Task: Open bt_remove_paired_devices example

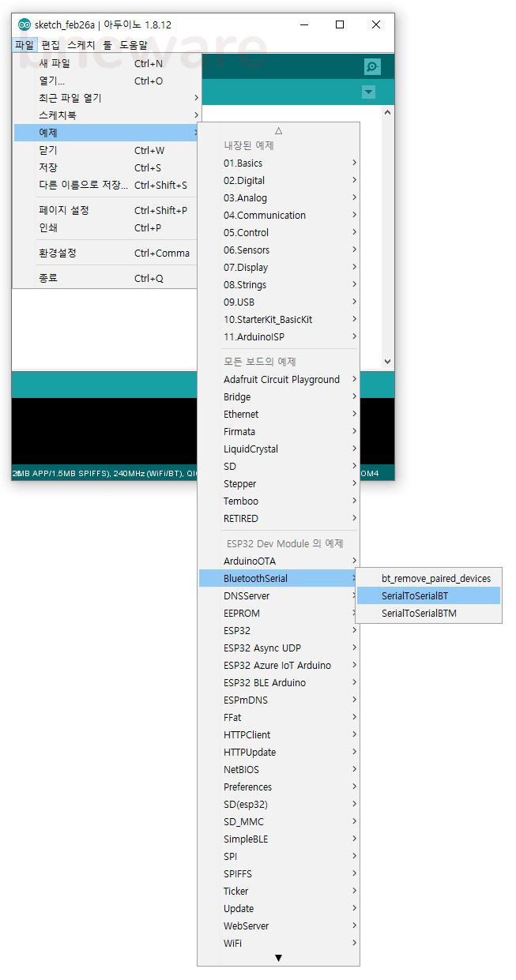Action: (x=429, y=578)
